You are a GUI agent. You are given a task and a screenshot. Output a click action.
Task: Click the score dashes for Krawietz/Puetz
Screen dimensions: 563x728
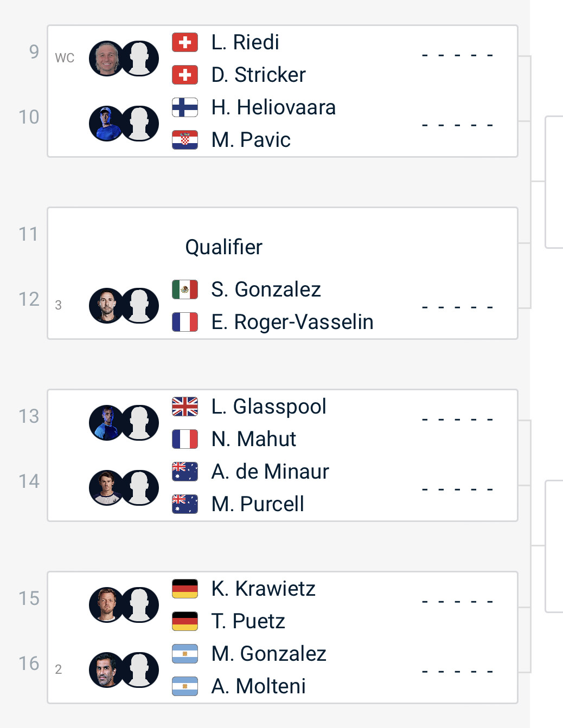click(x=457, y=602)
